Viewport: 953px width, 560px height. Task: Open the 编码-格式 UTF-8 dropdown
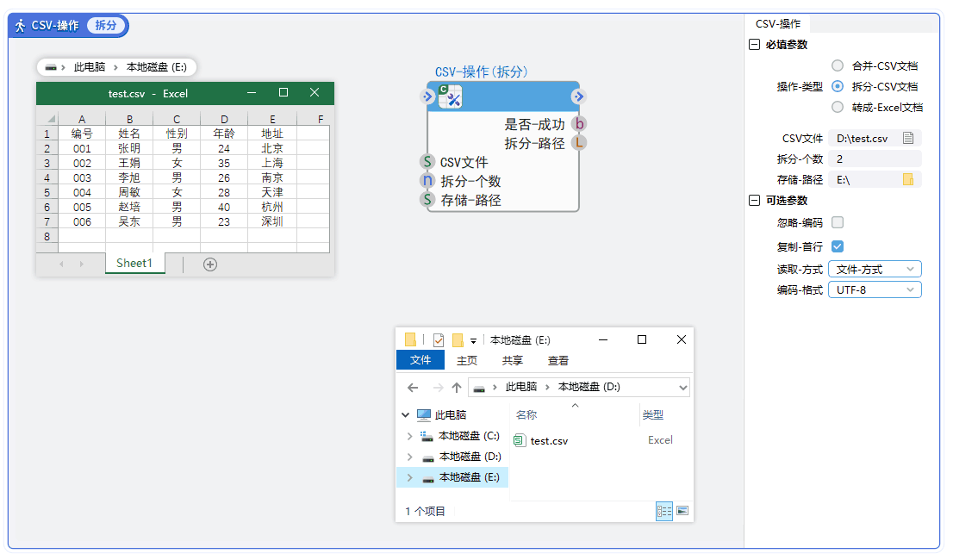click(874, 290)
